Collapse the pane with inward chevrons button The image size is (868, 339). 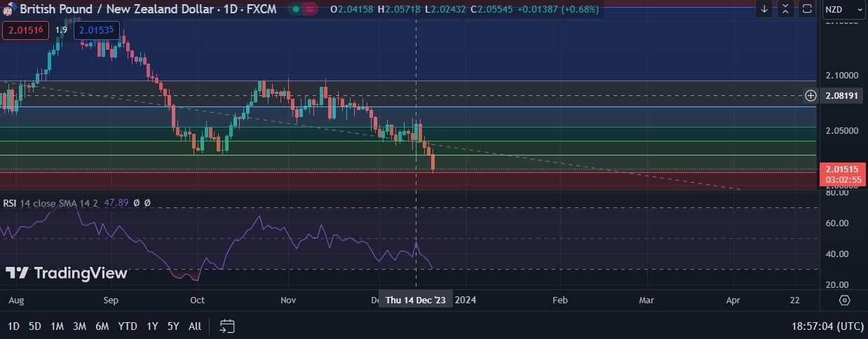(785, 9)
